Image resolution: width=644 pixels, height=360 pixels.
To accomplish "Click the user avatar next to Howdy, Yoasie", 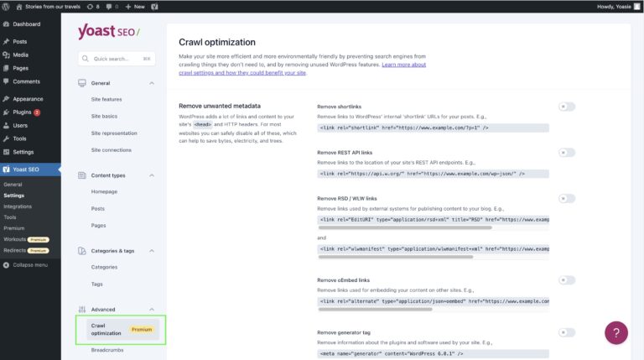I will (x=636, y=7).
